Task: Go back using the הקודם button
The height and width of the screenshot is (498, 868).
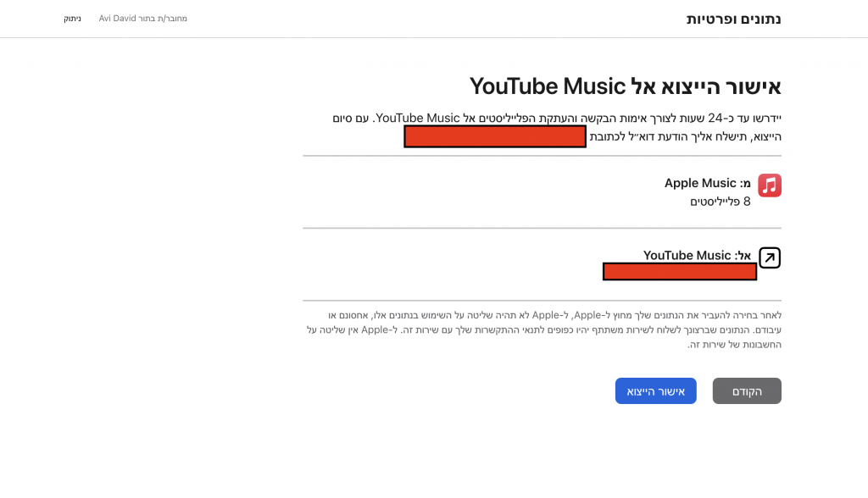Action: pyautogui.click(x=747, y=391)
